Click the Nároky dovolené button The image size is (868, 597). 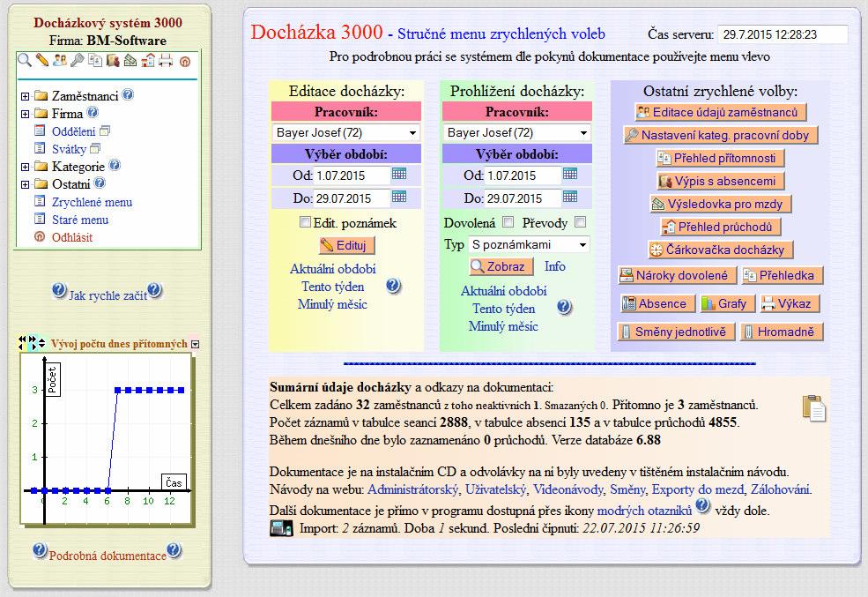[x=677, y=275]
